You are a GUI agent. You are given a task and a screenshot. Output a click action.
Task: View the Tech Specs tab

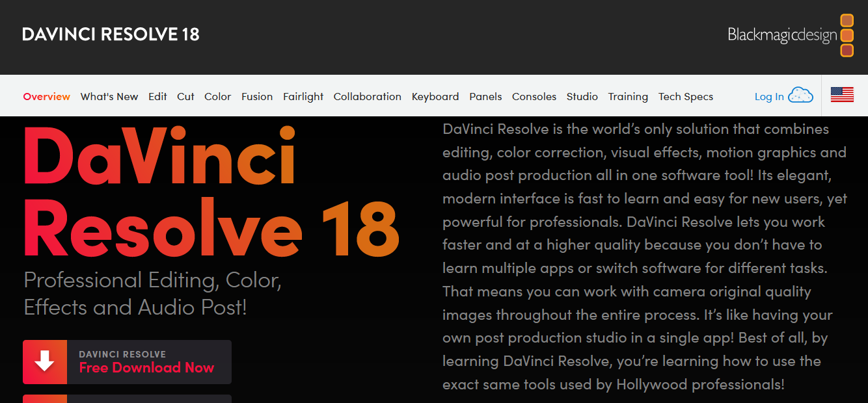(686, 96)
